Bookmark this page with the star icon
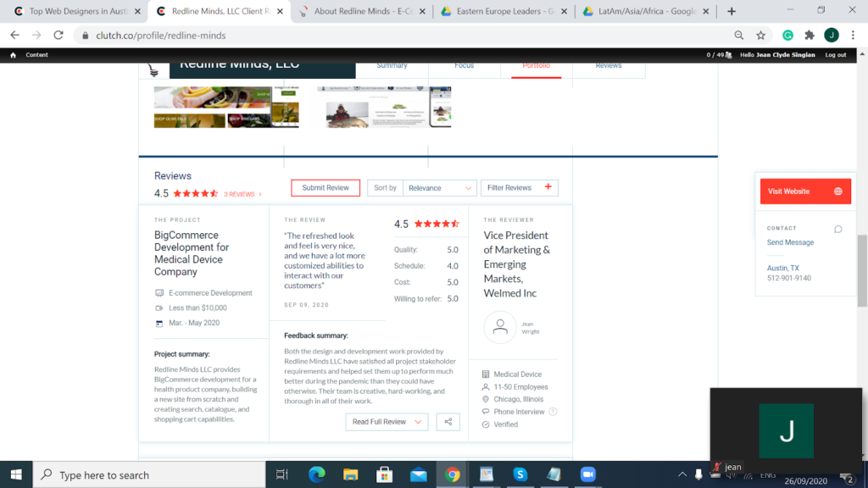This screenshot has width=868, height=488. (x=761, y=36)
